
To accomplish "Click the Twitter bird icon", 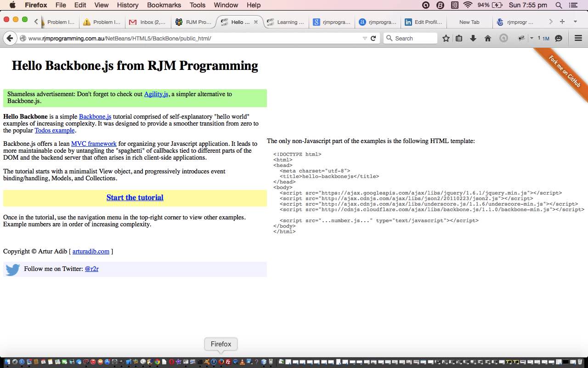I will (x=12, y=269).
